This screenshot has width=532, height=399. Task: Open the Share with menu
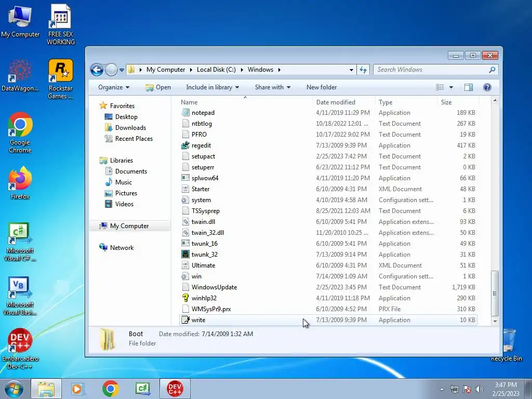[272, 87]
